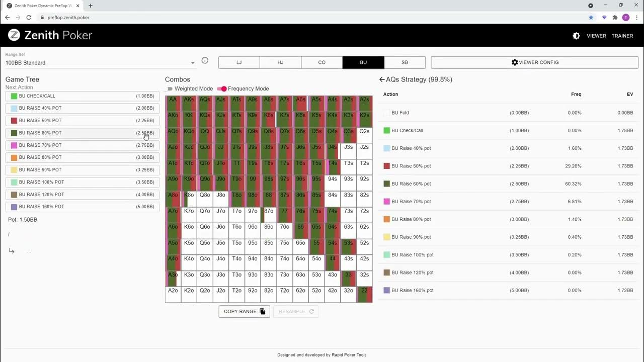Toggle the dark mode brightness icon
Image resolution: width=644 pixels, height=362 pixels.
[x=576, y=36]
